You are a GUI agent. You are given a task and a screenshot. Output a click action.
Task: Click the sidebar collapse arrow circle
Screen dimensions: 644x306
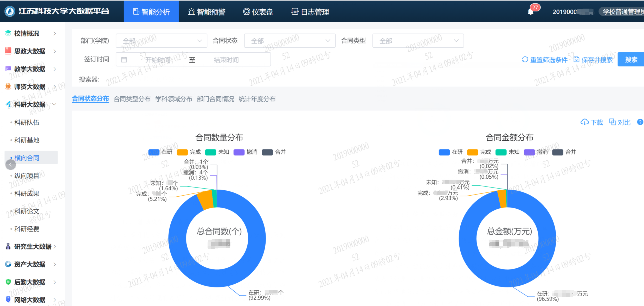[x=11, y=165]
